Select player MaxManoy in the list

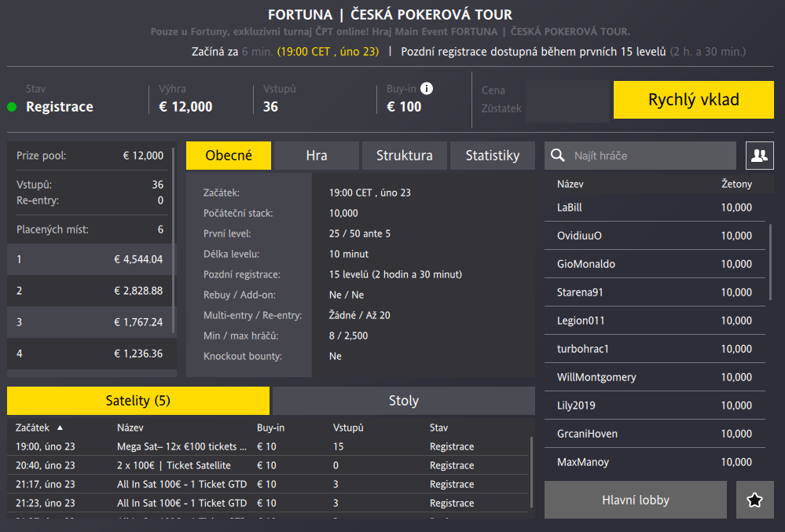click(x=655, y=462)
